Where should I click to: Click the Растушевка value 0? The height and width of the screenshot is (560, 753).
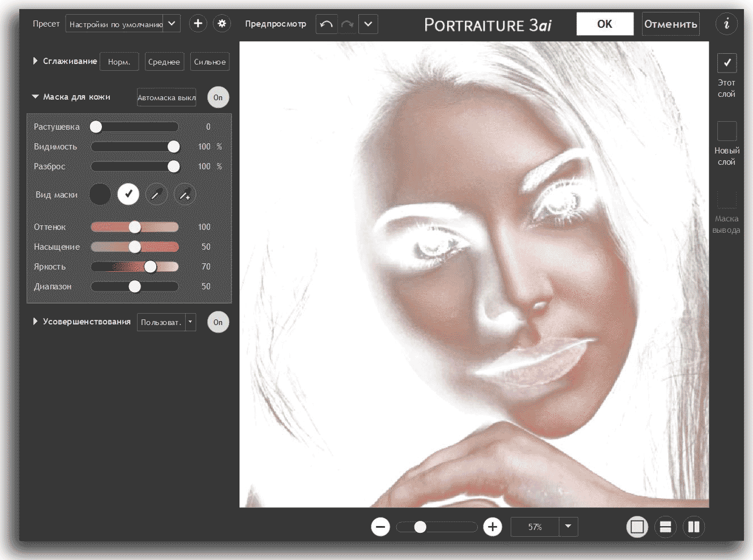click(x=208, y=127)
